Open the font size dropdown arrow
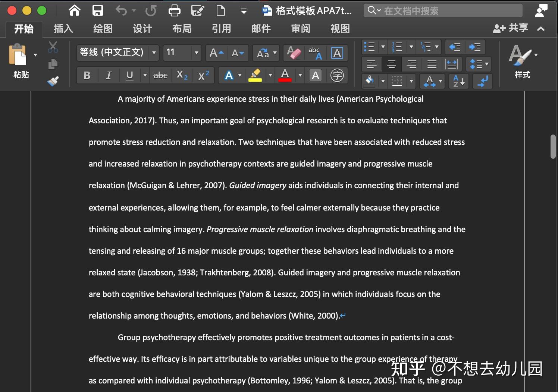 click(196, 53)
